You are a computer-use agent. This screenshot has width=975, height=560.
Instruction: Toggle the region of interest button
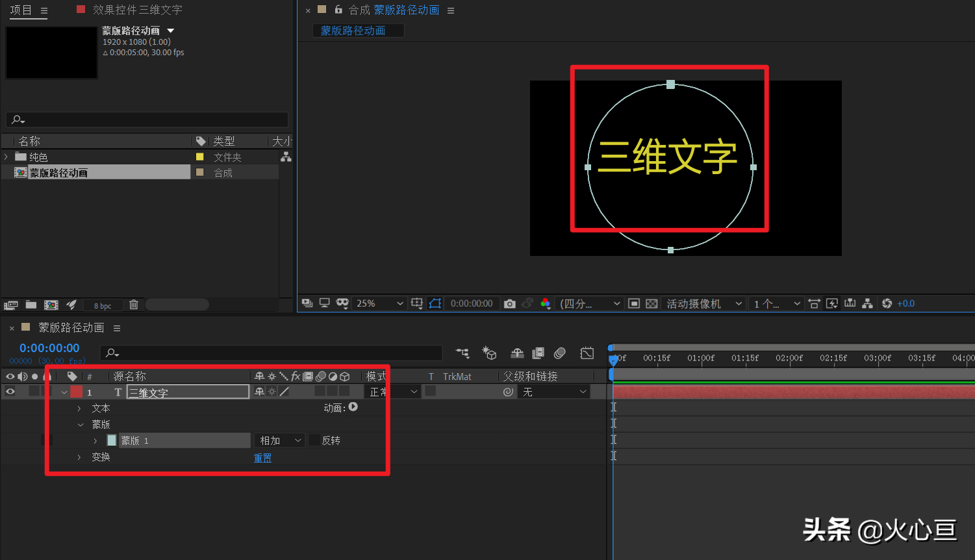(634, 303)
